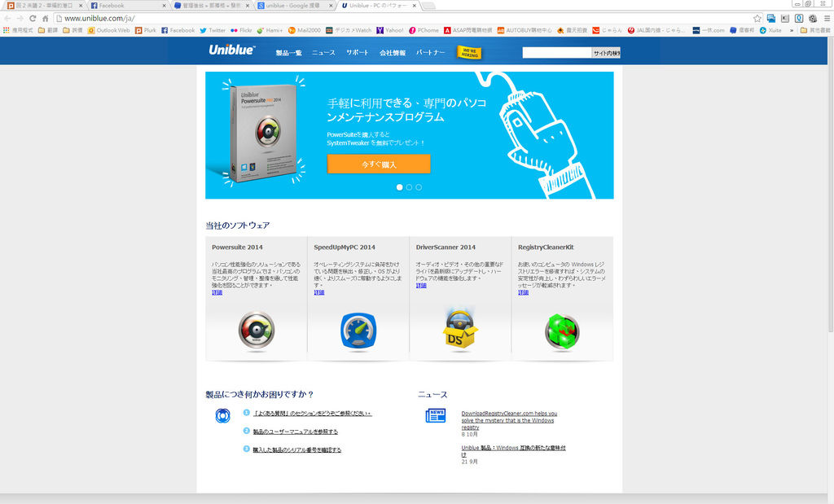
Task: Expand hidden bookmarks with » chevron
Action: [x=792, y=30]
